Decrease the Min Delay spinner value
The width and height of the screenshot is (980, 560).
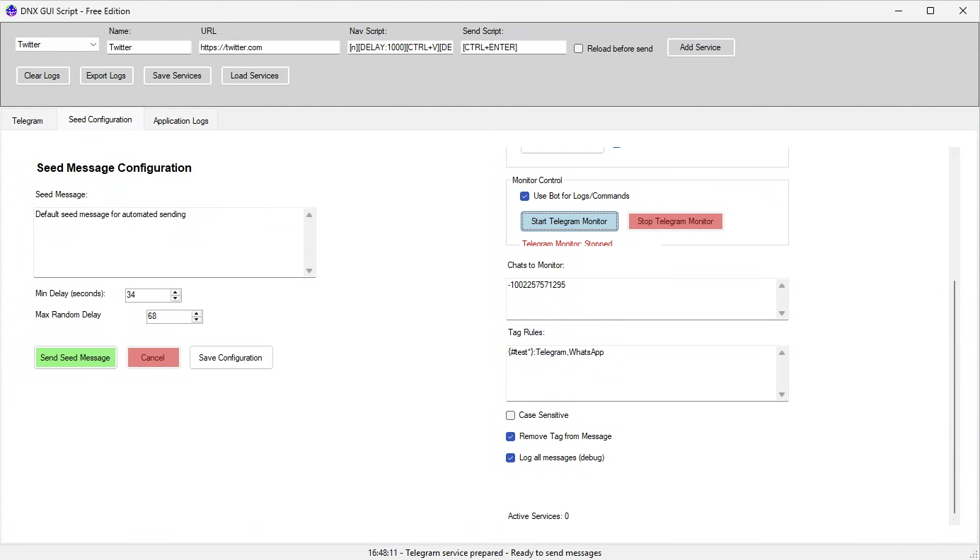click(x=175, y=298)
